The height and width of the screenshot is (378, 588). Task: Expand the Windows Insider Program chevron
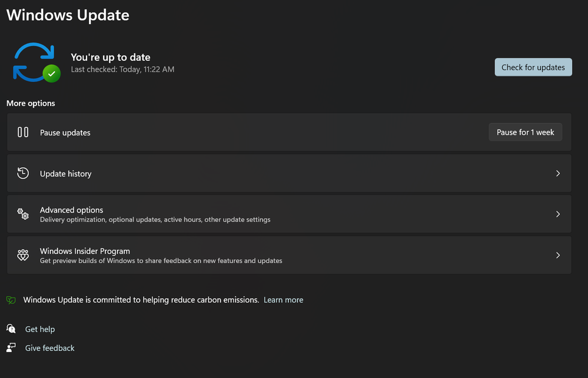coord(558,255)
